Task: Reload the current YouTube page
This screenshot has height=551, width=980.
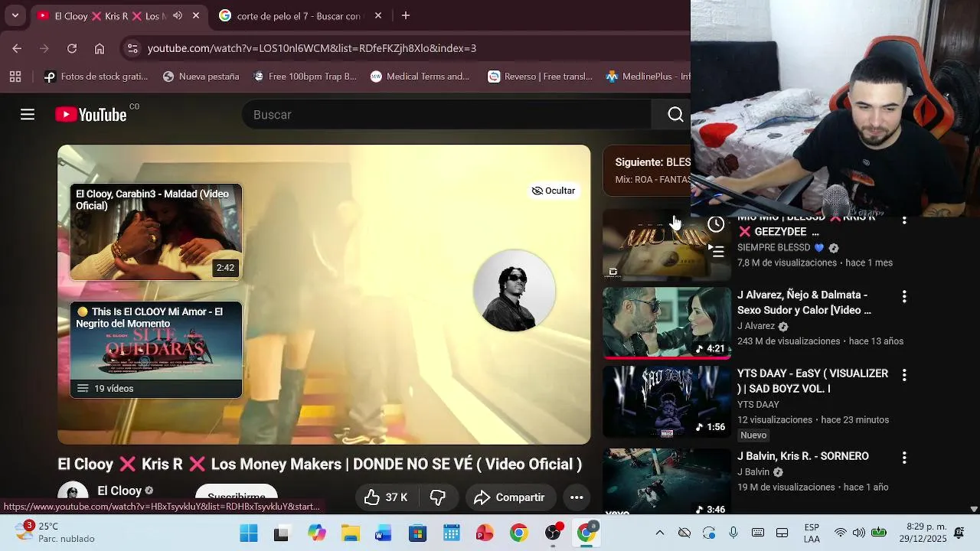Action: (x=72, y=48)
